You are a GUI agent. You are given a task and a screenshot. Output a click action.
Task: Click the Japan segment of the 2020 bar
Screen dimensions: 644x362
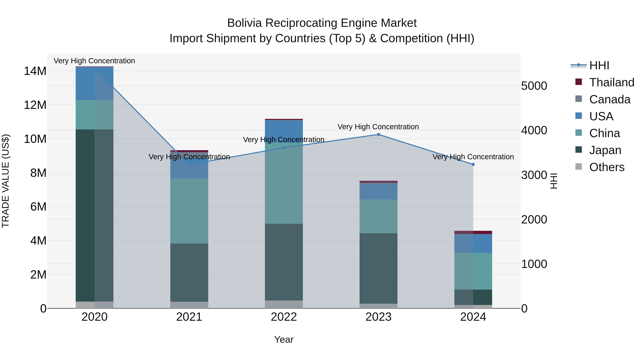pyautogui.click(x=94, y=215)
